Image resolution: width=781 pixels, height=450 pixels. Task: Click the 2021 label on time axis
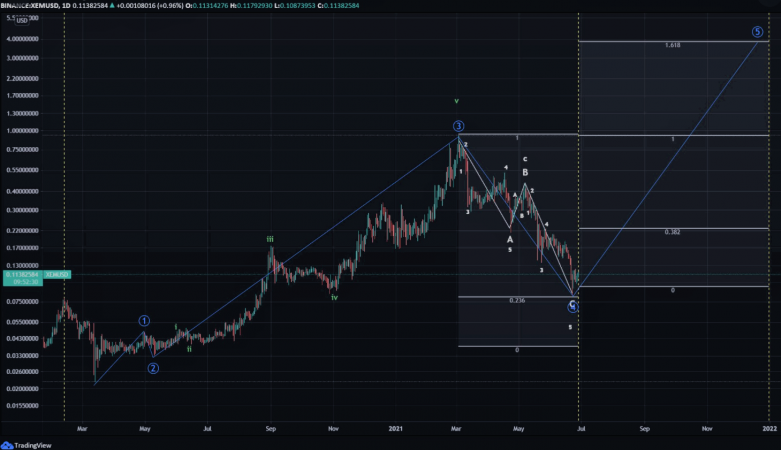pyautogui.click(x=395, y=428)
